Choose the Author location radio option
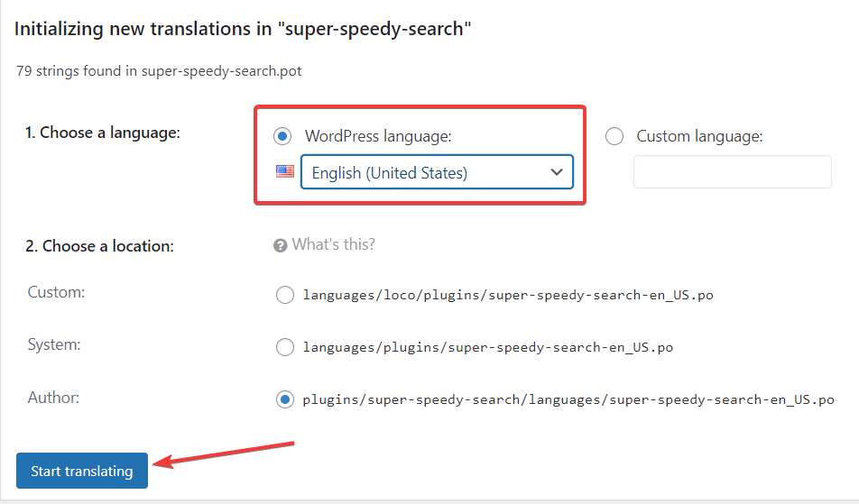 [x=285, y=399]
